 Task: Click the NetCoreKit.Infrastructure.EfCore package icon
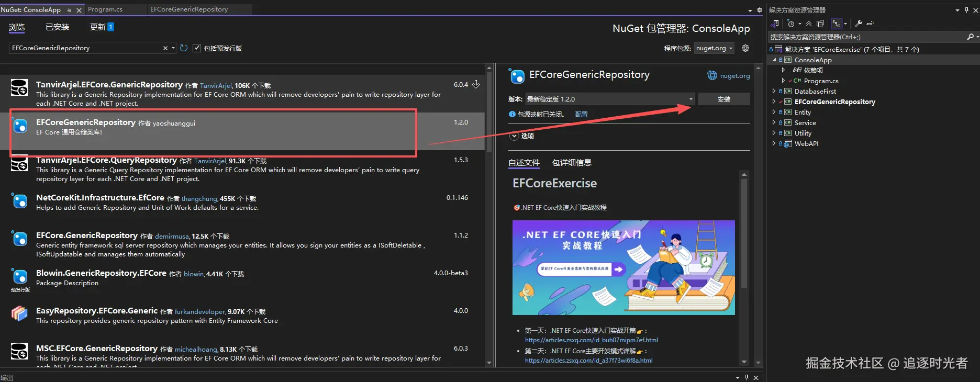pos(19,200)
